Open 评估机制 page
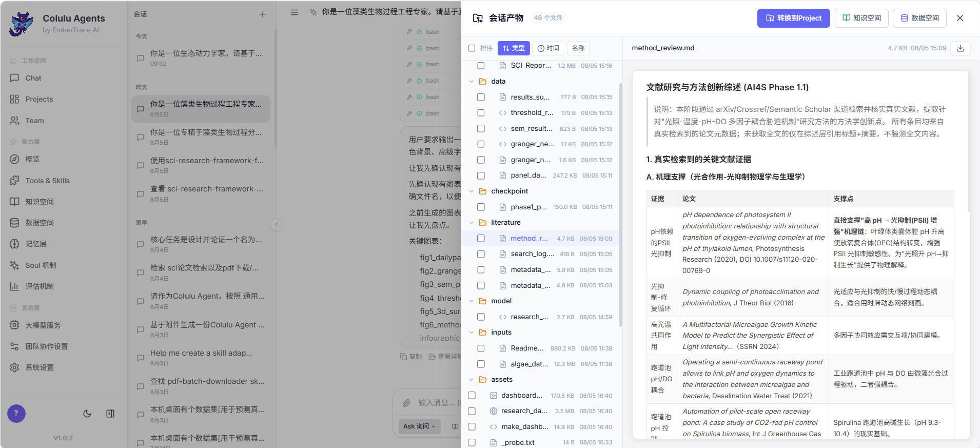This screenshot has width=980, height=448. pos(40,286)
